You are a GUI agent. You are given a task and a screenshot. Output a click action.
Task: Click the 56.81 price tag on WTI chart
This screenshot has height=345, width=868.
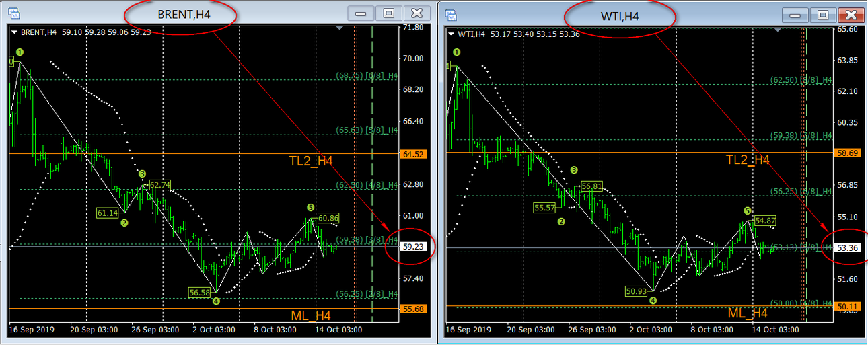click(x=591, y=186)
